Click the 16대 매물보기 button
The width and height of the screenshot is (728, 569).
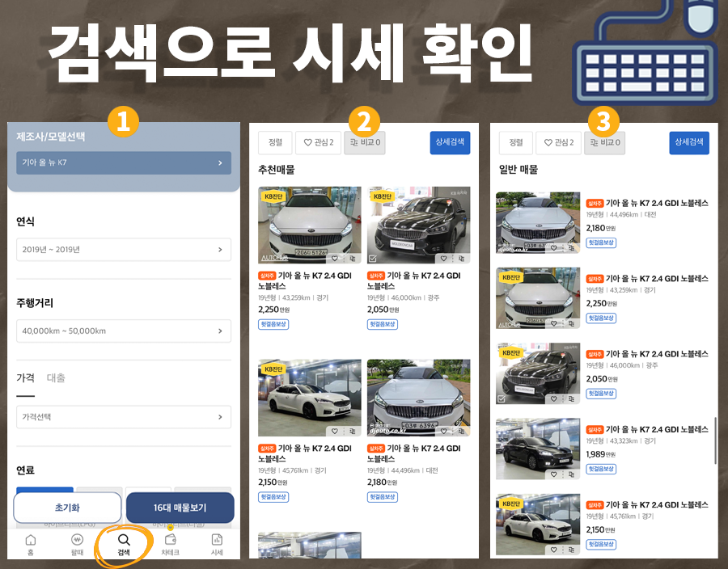pos(180,508)
